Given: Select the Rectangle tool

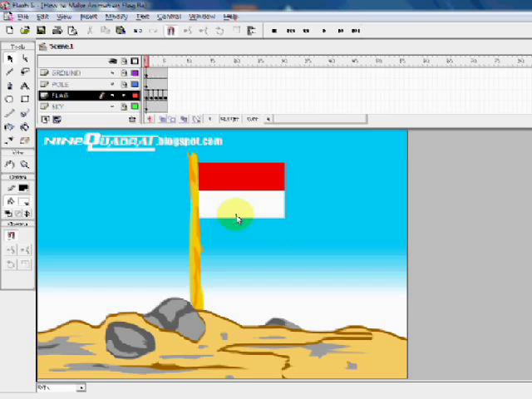Looking at the screenshot, I should pos(25,100).
